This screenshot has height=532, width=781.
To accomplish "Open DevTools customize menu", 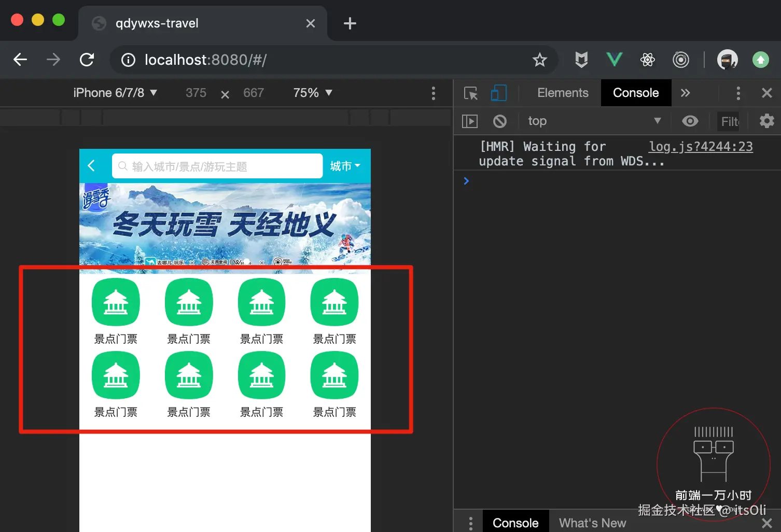I will [738, 93].
